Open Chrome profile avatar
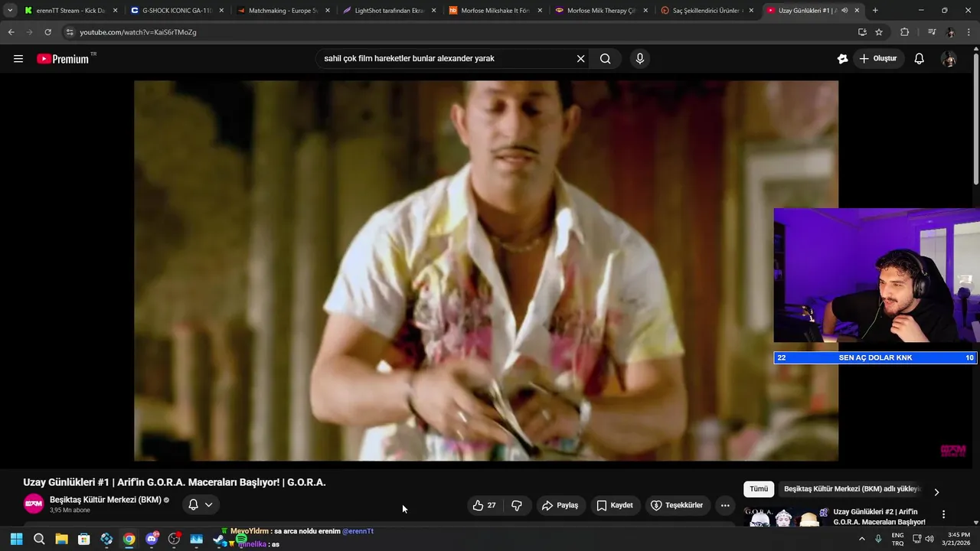 pyautogui.click(x=950, y=32)
